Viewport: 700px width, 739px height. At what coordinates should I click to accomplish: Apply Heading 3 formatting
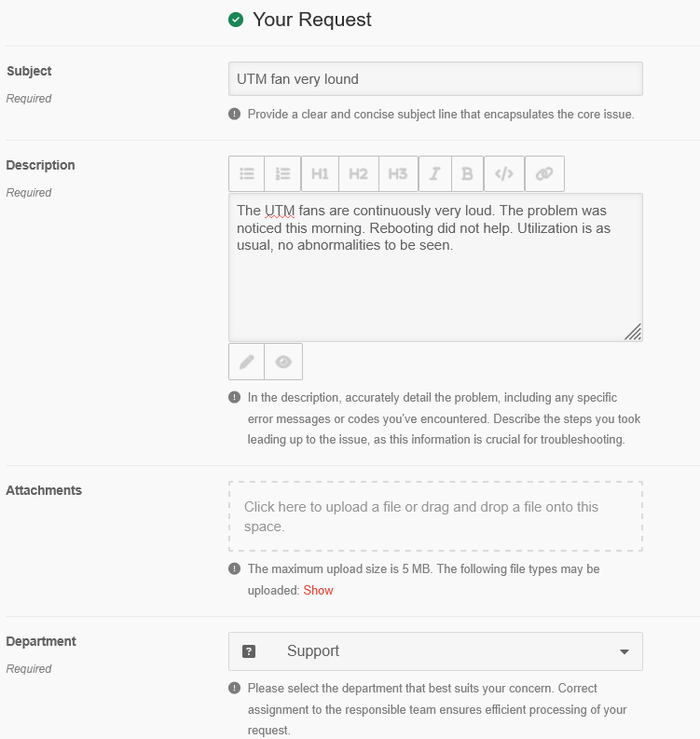(x=398, y=173)
